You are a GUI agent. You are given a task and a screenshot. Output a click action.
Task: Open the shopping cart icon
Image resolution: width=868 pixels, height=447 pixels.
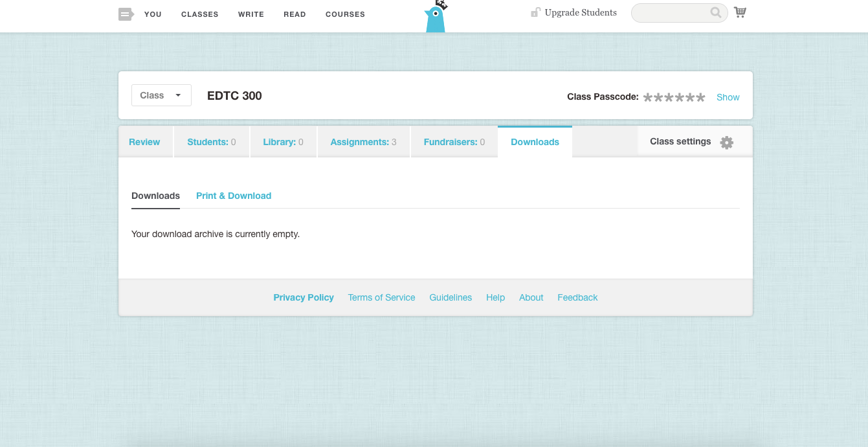[740, 12]
